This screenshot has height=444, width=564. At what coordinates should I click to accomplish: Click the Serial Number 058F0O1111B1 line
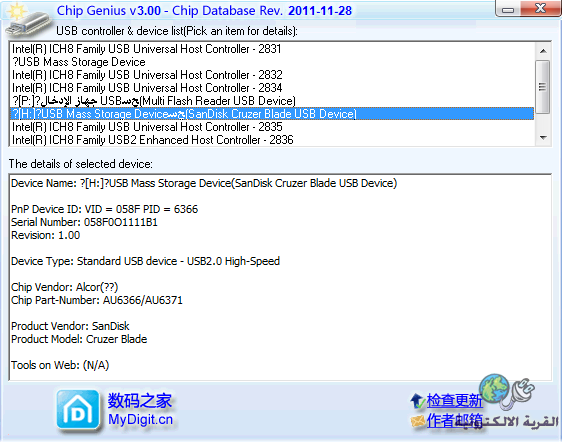tap(84, 222)
